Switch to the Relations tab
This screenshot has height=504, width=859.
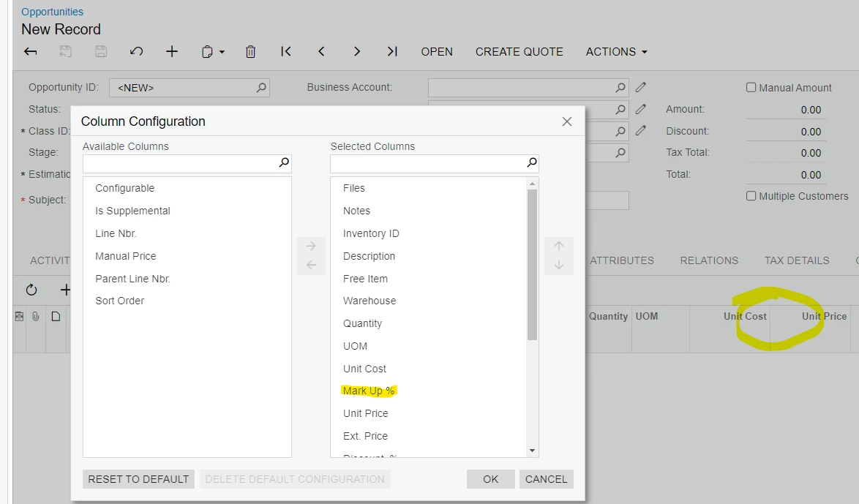pos(708,260)
